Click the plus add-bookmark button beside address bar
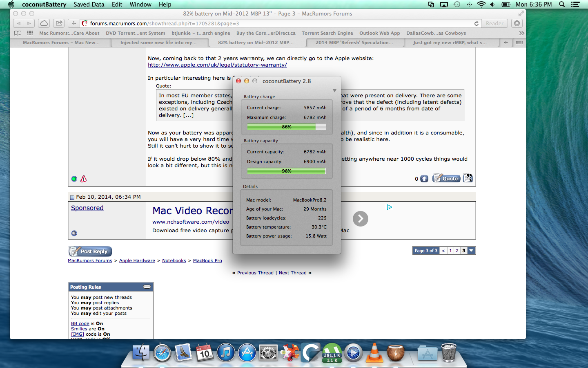 [73, 23]
